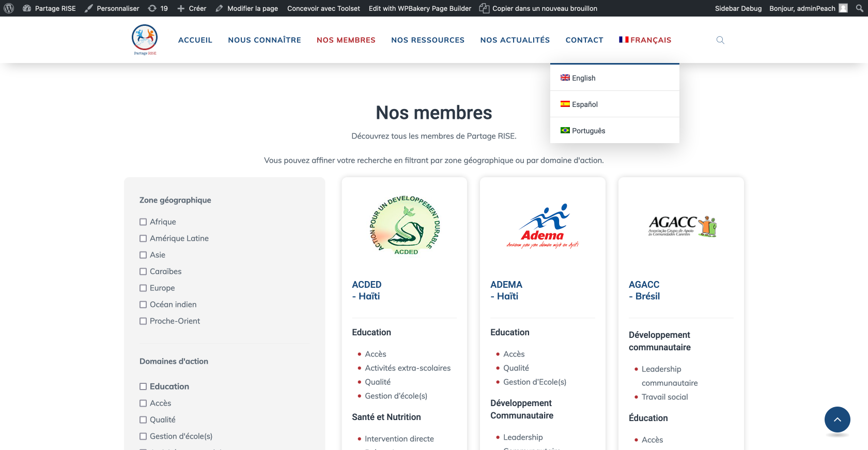
Task: Check the Qualité domain filter
Action: 143,420
